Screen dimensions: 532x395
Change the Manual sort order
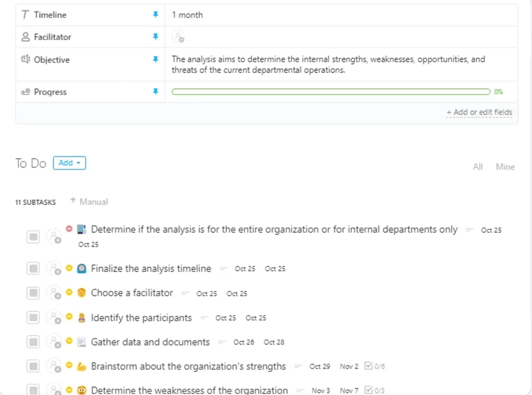[89, 202]
